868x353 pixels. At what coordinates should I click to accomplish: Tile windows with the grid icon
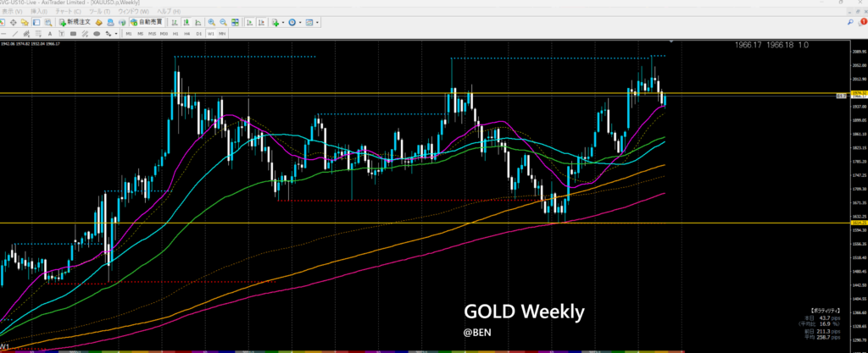tap(234, 22)
